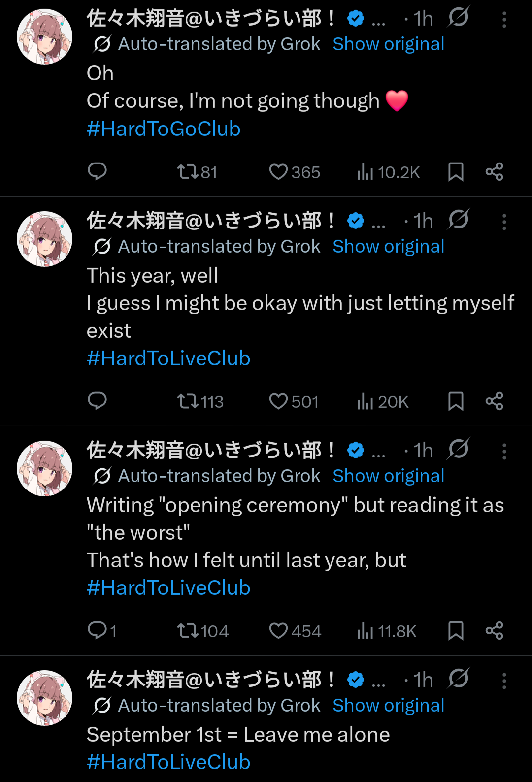View analytics showing 11.8K views

coord(387,631)
